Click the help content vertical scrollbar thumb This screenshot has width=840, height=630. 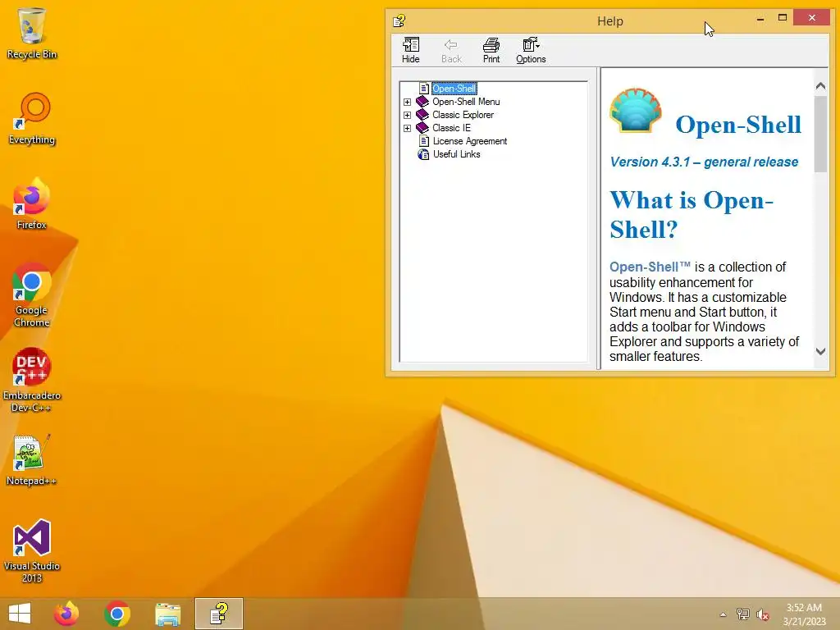tap(820, 134)
